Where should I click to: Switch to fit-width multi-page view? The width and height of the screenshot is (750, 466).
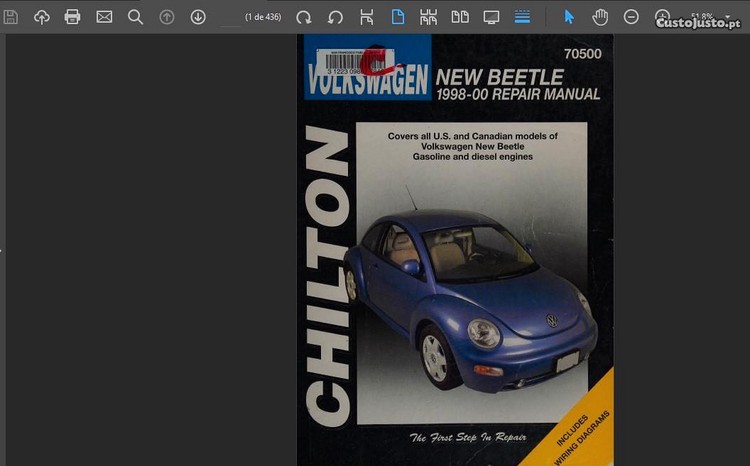pyautogui.click(x=429, y=17)
